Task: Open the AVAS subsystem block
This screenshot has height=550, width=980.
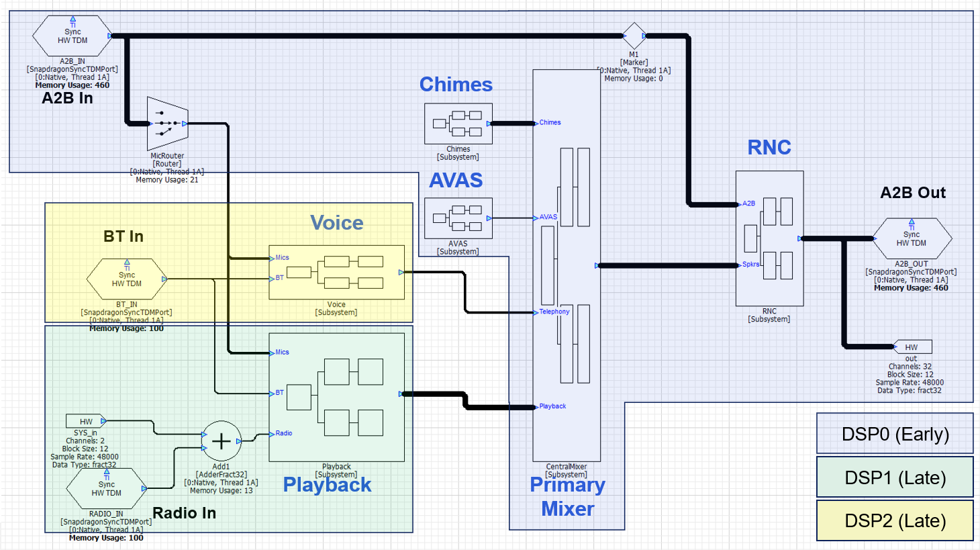Action: pos(458,218)
